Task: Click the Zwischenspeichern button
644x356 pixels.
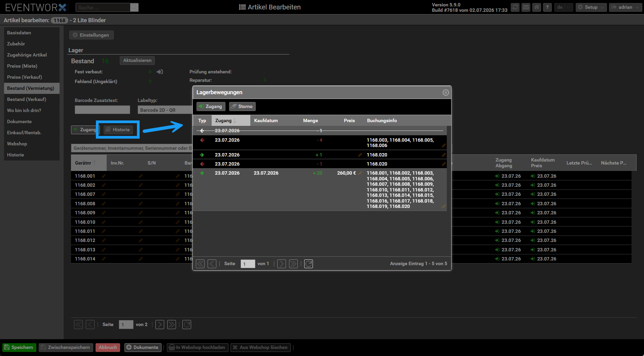Action: 66,348
